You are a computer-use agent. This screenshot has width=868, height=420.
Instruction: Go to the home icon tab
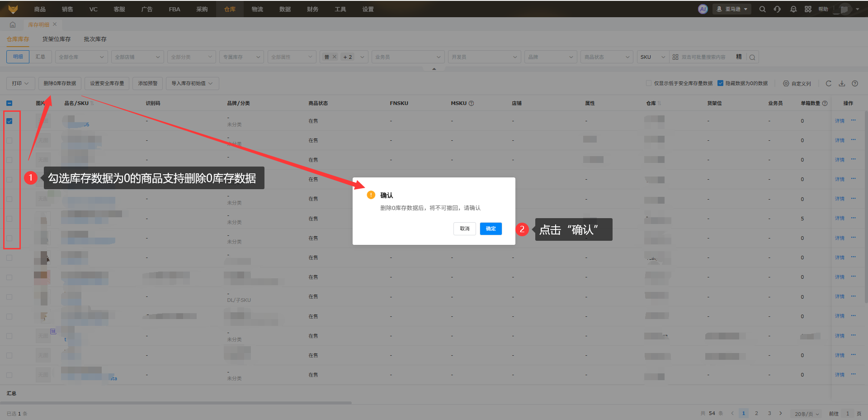click(13, 24)
